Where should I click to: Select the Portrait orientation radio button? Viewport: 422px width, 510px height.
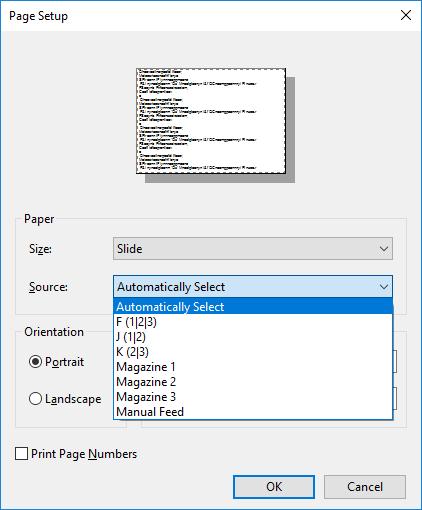pos(35,362)
